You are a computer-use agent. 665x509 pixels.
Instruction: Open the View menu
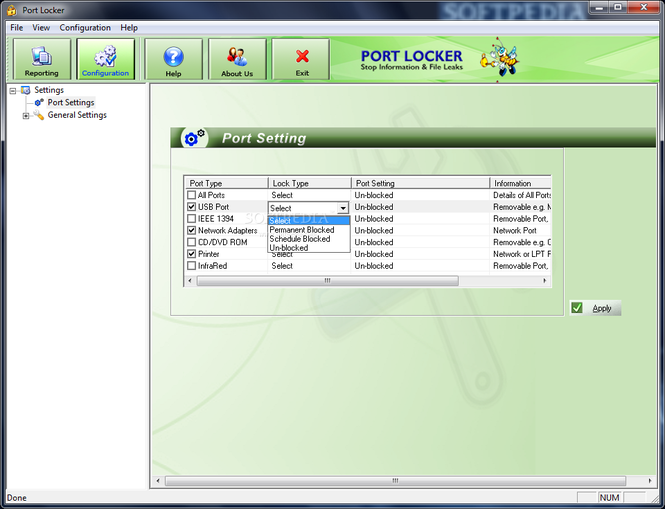[41, 28]
